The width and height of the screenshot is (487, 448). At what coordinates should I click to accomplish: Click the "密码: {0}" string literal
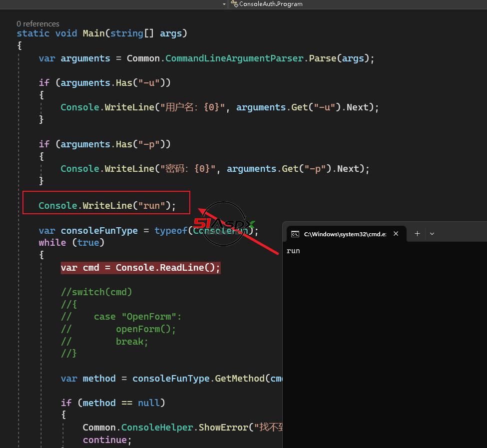pos(188,169)
